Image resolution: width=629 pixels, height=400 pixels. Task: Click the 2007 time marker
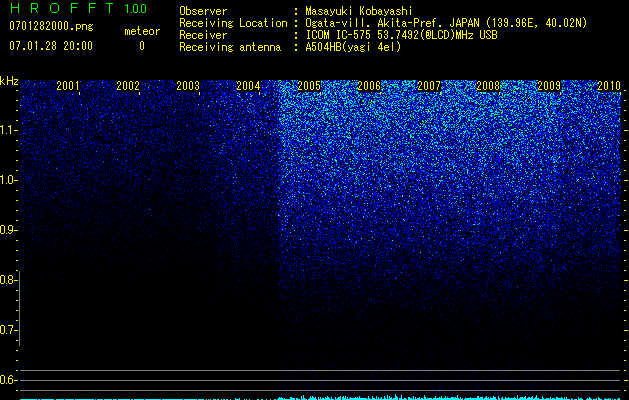(429, 85)
